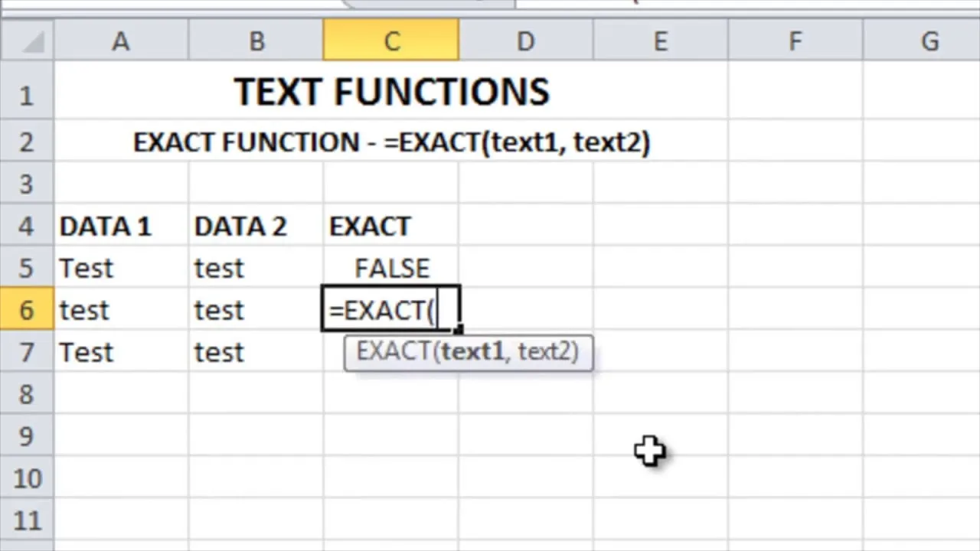980x551 pixels.
Task: Click cell A5 containing Test
Action: click(x=121, y=268)
